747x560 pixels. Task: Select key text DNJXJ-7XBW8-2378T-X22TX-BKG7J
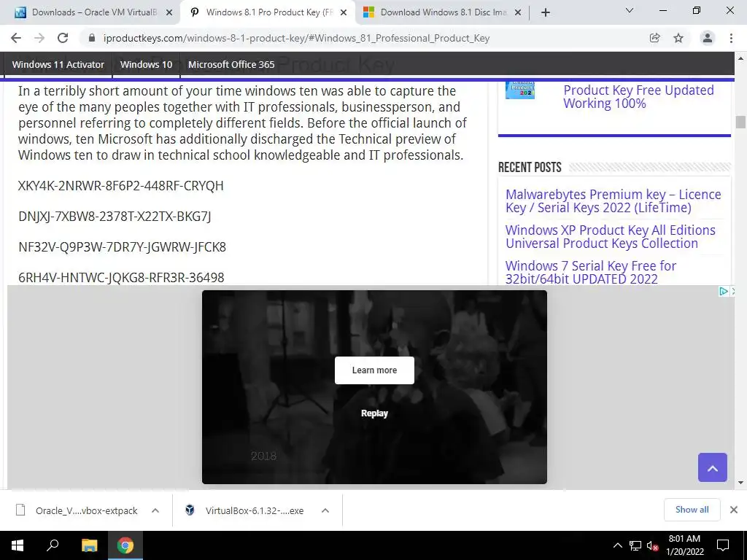(x=115, y=217)
